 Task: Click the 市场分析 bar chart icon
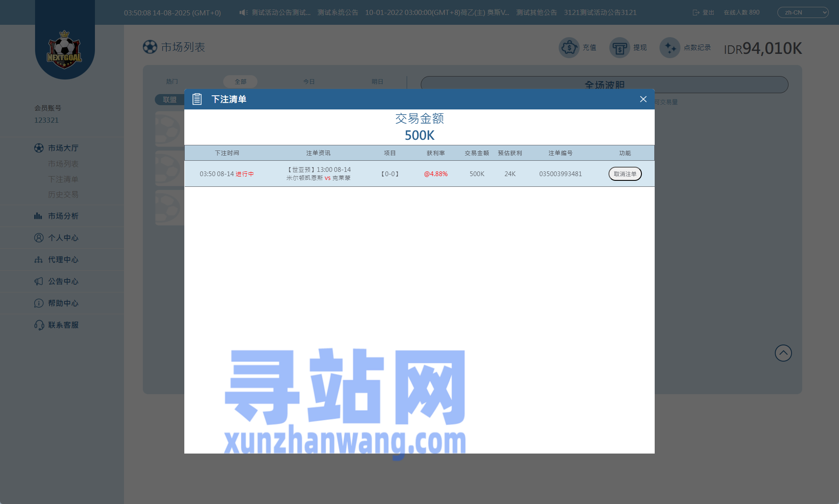point(38,216)
